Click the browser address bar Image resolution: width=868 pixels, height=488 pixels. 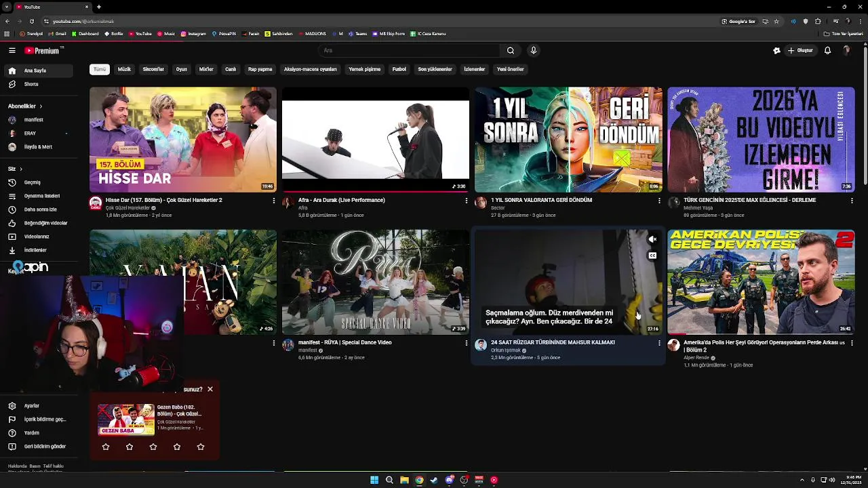tap(380, 21)
